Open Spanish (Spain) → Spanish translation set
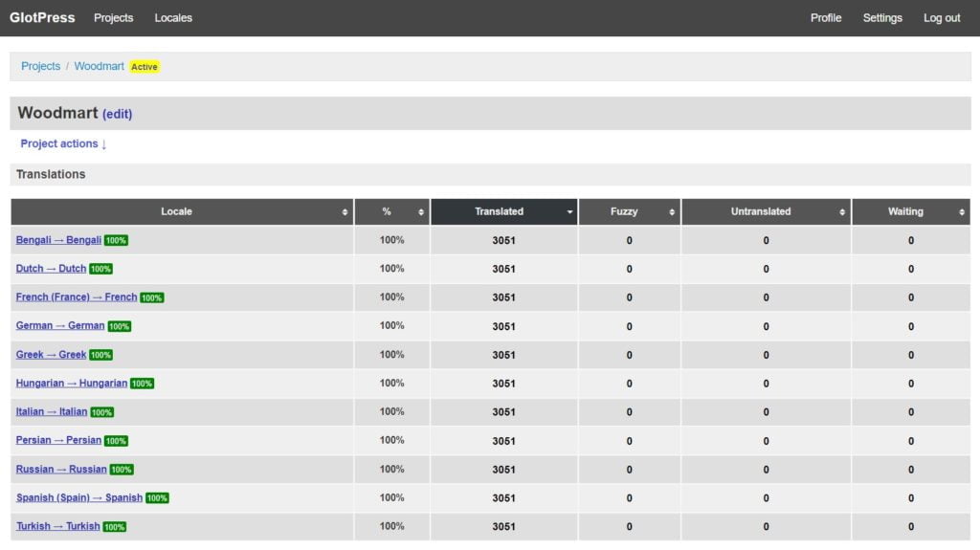This screenshot has height=550, width=980. point(78,498)
